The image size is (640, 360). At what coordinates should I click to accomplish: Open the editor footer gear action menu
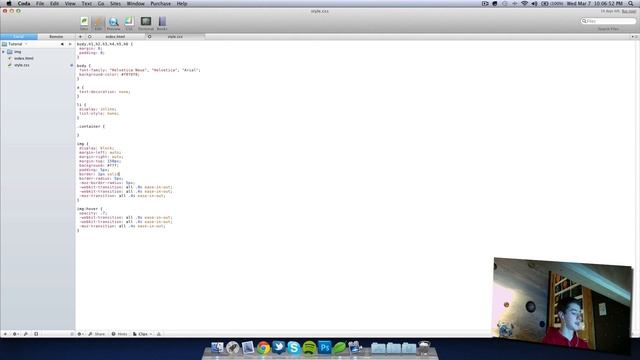click(x=80, y=334)
